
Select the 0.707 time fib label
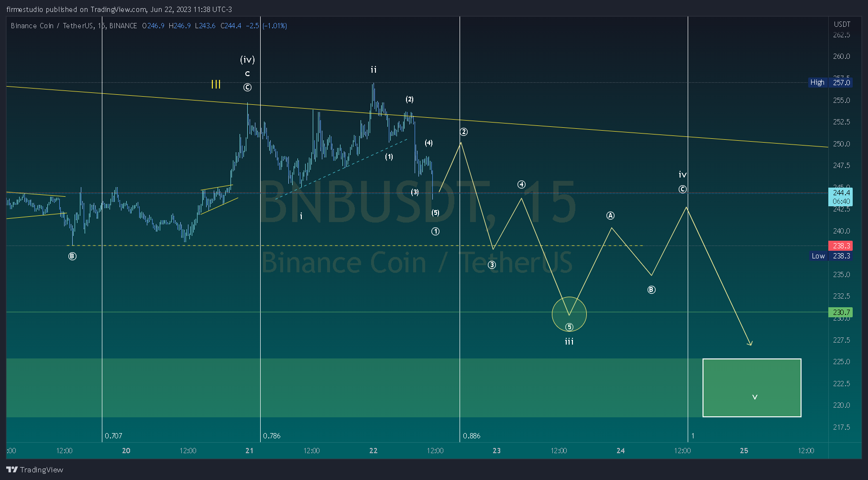coord(113,436)
